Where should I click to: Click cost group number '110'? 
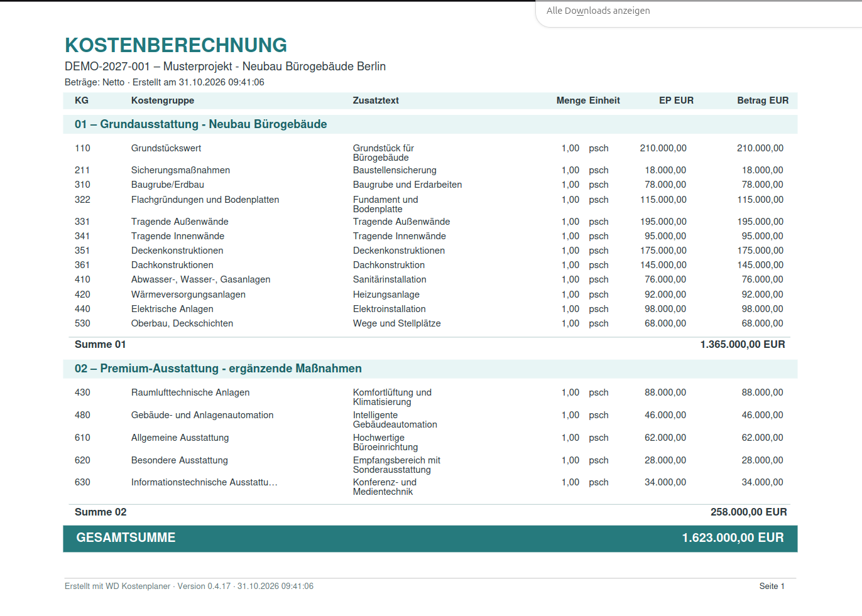point(82,148)
